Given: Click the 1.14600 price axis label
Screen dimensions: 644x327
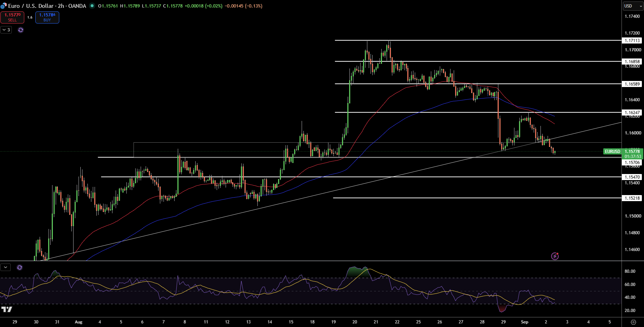Looking at the screenshot, I should tap(632, 250).
